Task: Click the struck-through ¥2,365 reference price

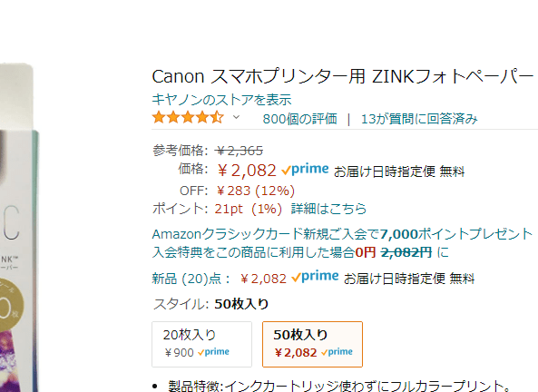Action: tap(240, 151)
